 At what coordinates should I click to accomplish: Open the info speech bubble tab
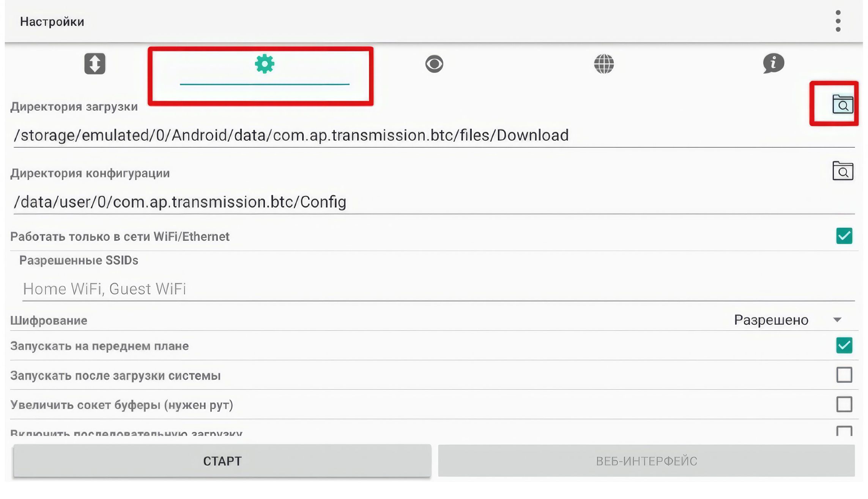click(x=773, y=63)
